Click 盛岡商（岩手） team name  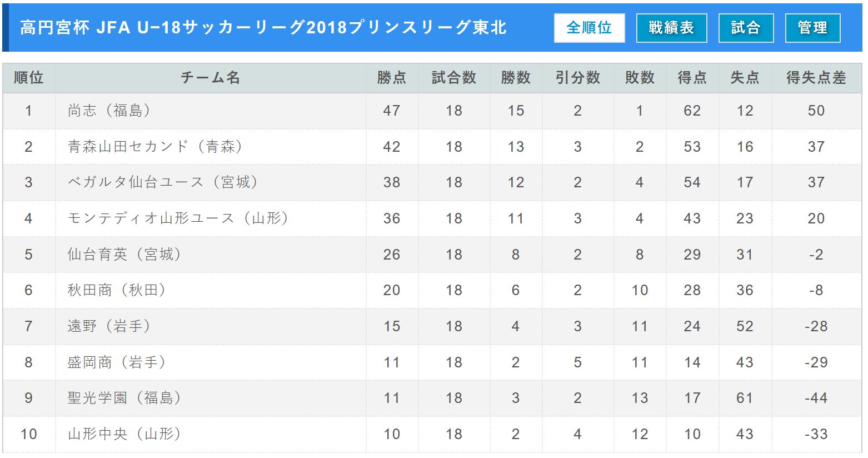[117, 362]
